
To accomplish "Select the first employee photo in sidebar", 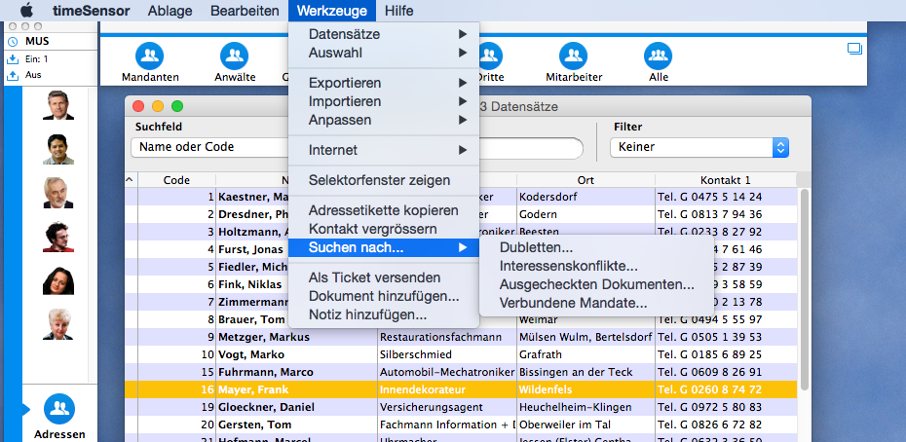I will coord(58,105).
